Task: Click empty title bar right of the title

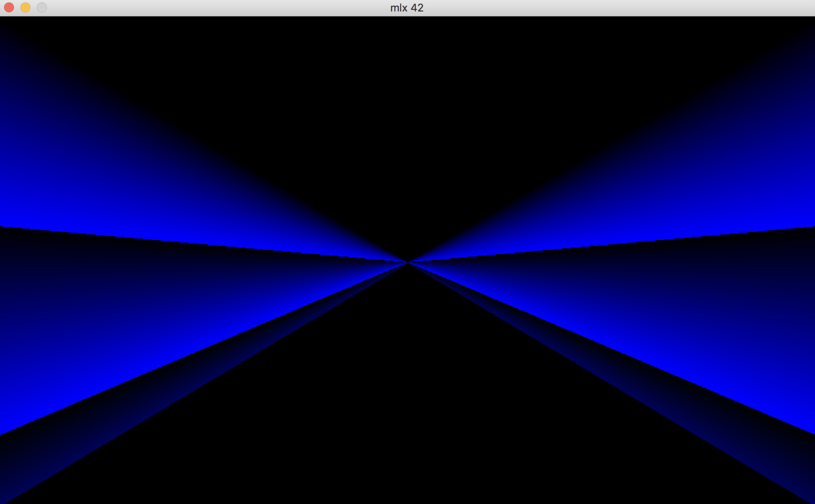Action: pos(615,8)
